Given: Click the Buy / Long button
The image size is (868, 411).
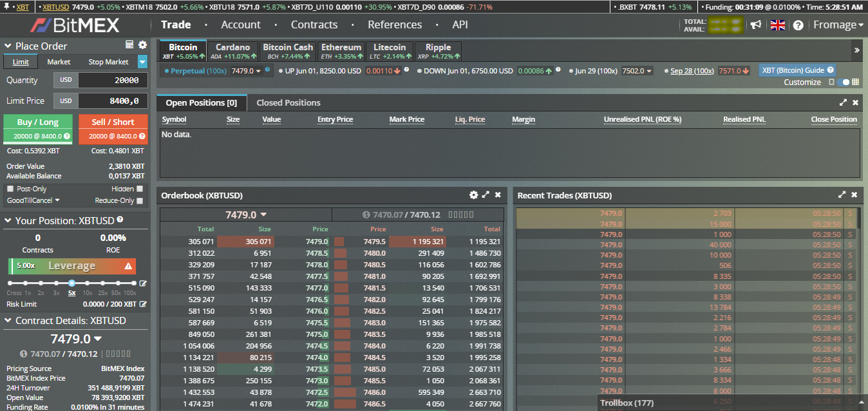Looking at the screenshot, I should pos(38,129).
